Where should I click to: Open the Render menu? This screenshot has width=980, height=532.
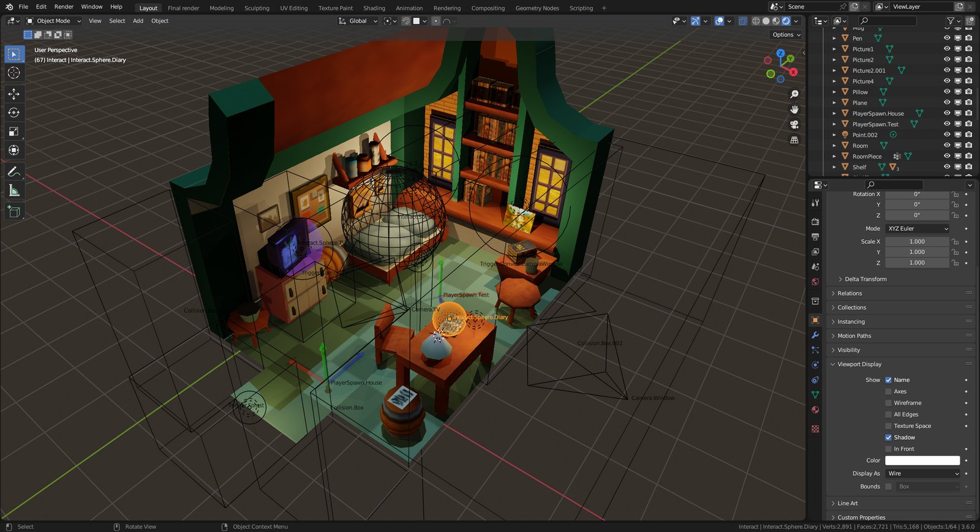64,7
